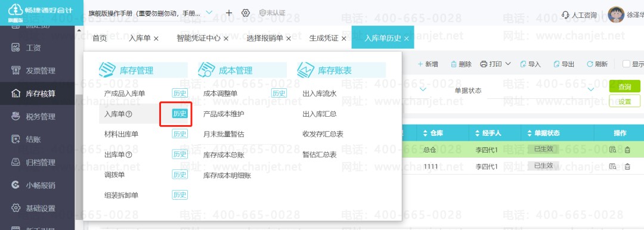Open the settings gear in top bar

[x=246, y=13]
